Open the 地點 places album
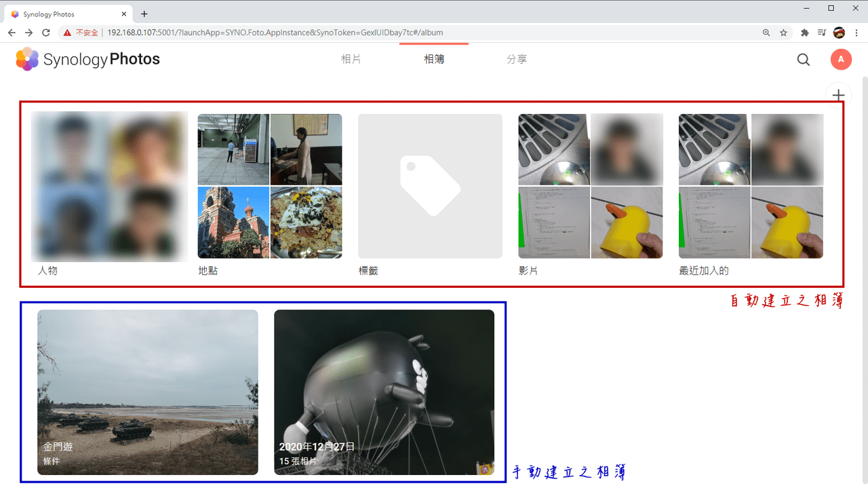Screen dimensions: 868x490 point(270,186)
